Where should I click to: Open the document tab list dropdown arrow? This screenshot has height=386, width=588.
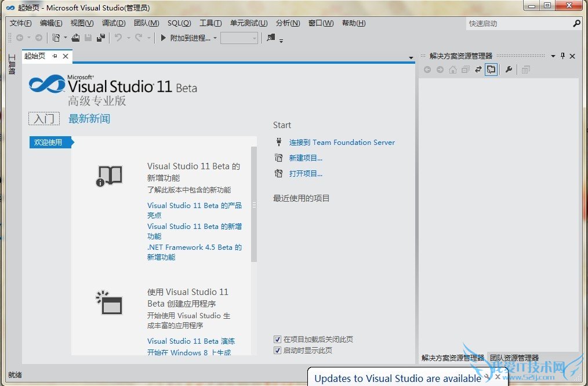click(411, 58)
